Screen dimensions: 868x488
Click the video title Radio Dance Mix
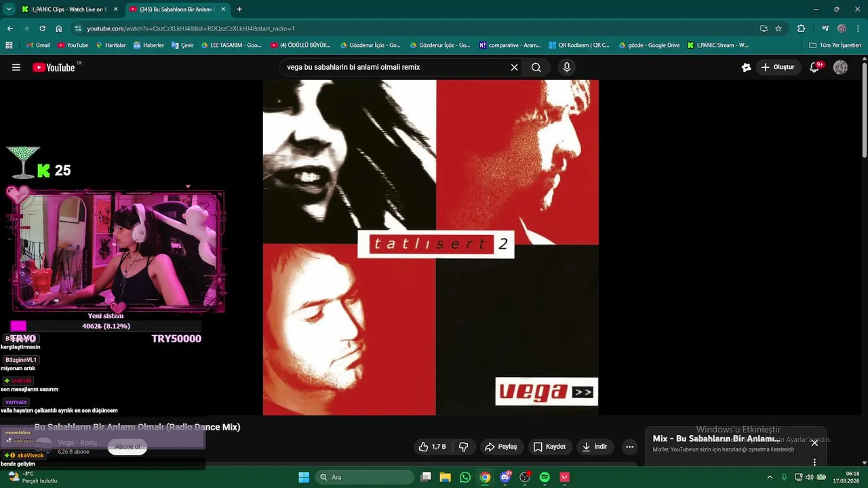click(137, 427)
